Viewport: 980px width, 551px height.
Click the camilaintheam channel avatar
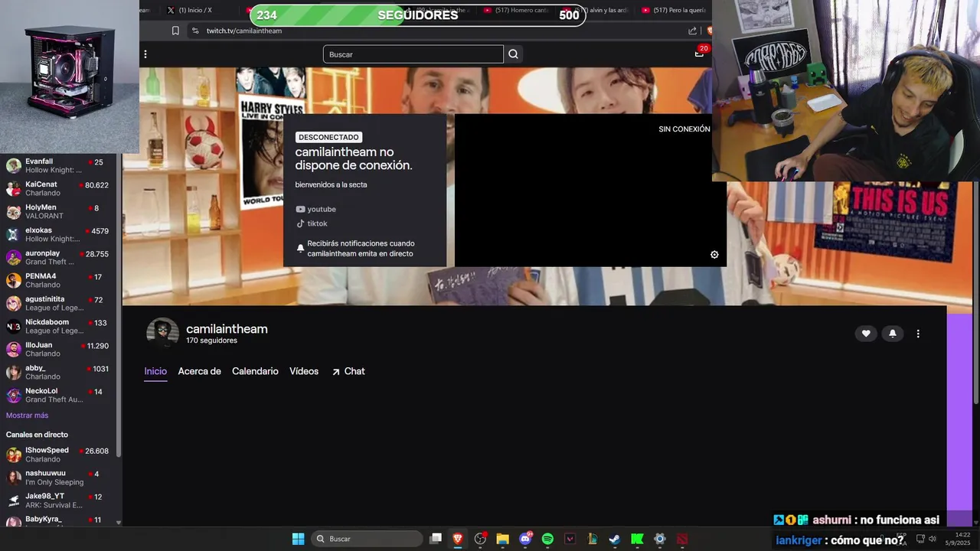pos(162,334)
